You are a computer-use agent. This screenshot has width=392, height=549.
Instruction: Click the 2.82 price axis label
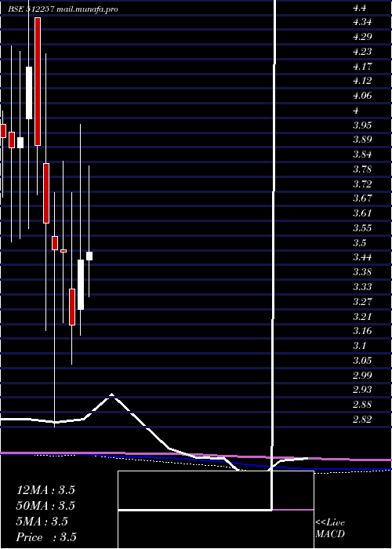click(x=362, y=420)
